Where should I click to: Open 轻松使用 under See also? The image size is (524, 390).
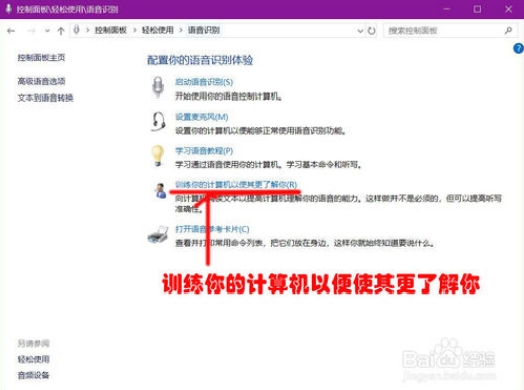(33, 359)
